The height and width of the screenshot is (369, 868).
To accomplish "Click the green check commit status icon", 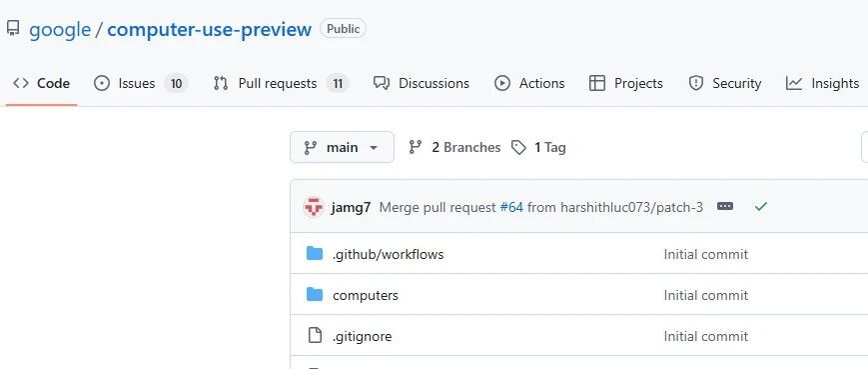I will tap(761, 207).
